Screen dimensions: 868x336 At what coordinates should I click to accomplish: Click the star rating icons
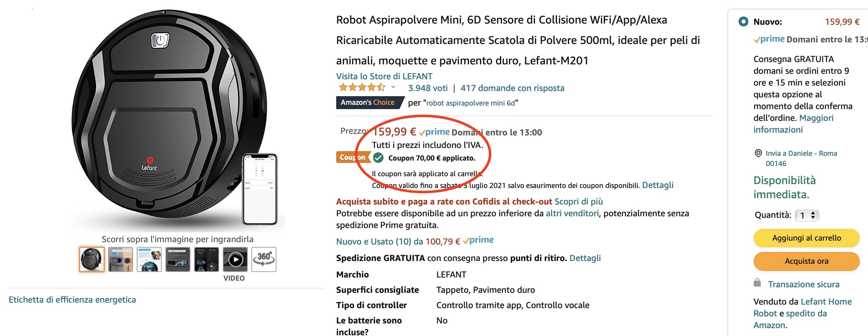362,88
